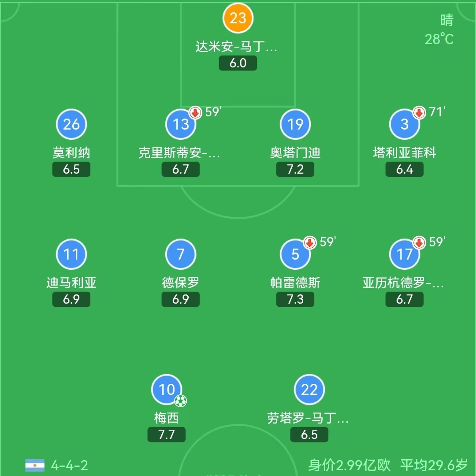Open Otamendi's number 19 player icon
This screenshot has width=476, height=476.
click(295, 124)
